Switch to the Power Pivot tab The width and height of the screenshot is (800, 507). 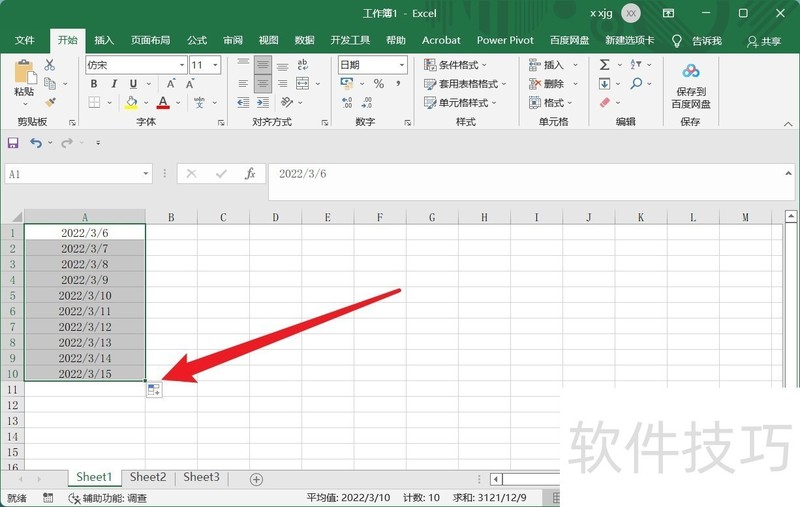505,40
